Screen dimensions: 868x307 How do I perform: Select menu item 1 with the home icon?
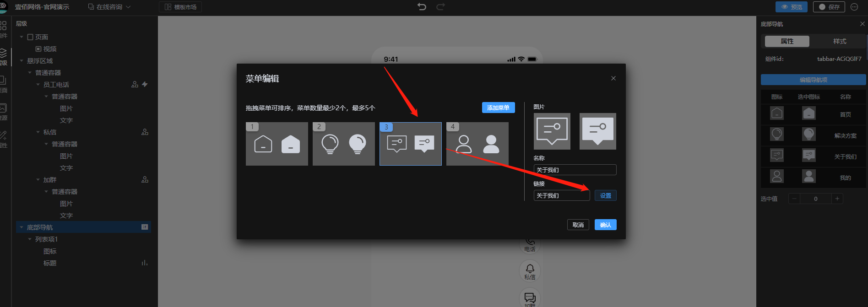(x=277, y=144)
